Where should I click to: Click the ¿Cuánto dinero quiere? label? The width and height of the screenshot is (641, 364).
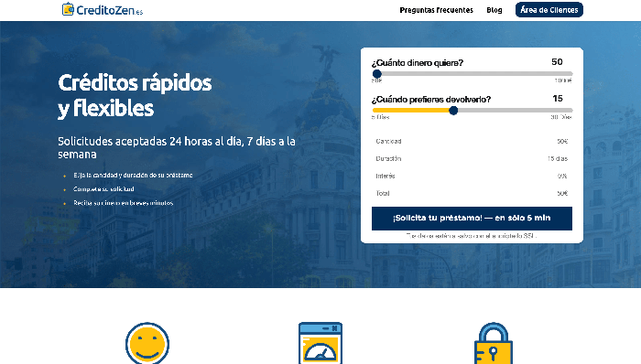point(418,63)
